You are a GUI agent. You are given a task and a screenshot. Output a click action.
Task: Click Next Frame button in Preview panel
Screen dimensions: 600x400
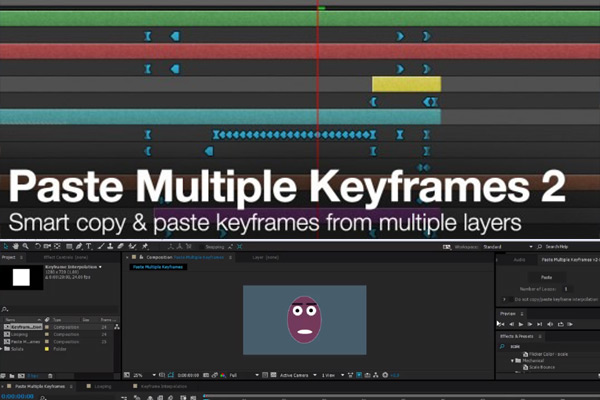(530, 324)
